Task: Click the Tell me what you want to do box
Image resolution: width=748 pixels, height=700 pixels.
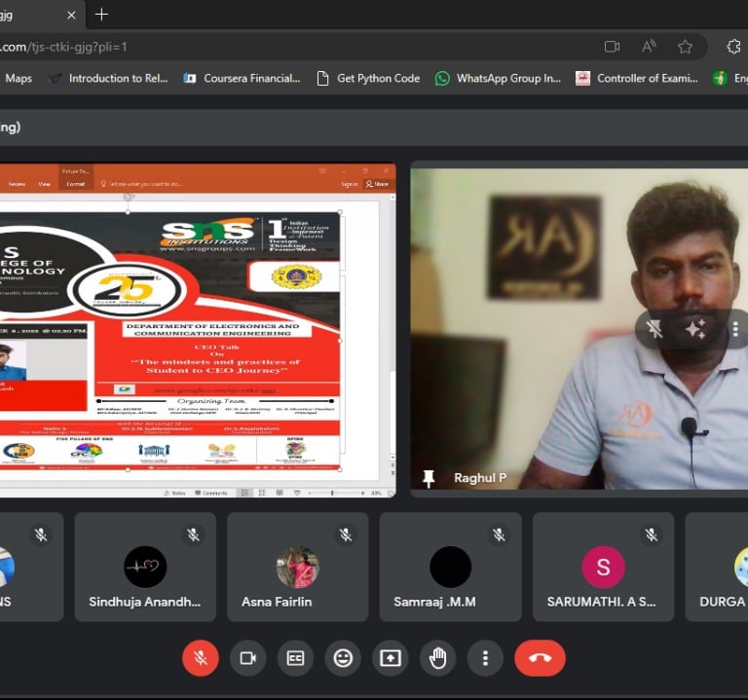Action: pyautogui.click(x=141, y=184)
